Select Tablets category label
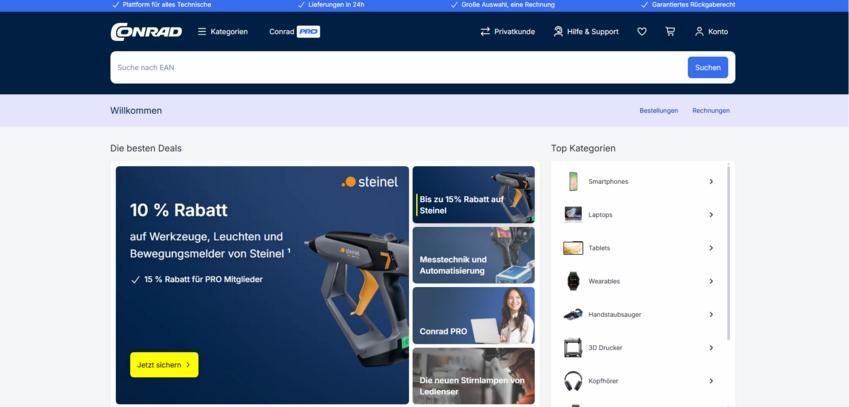The image size is (849, 407). point(599,248)
